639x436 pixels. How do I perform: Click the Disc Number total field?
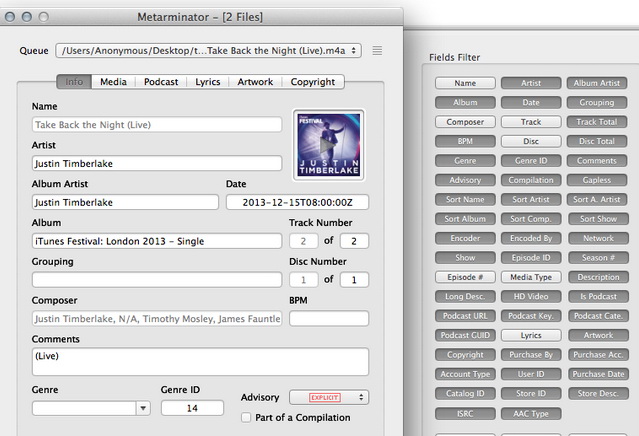click(354, 280)
